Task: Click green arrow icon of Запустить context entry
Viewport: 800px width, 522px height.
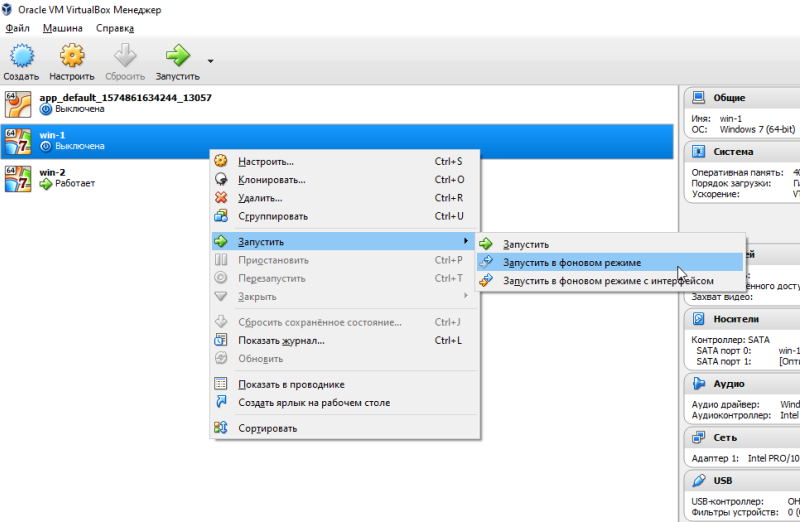Action: [x=221, y=241]
